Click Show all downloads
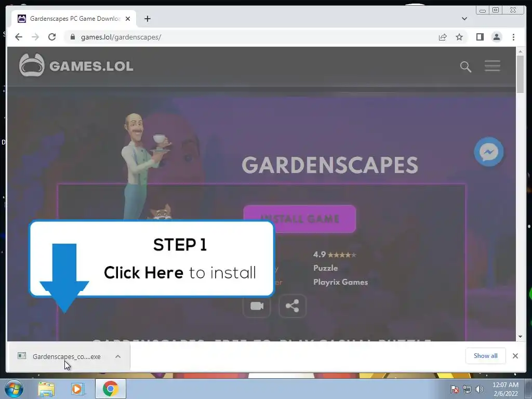Screen dimensions: 532x399 (x=485, y=355)
